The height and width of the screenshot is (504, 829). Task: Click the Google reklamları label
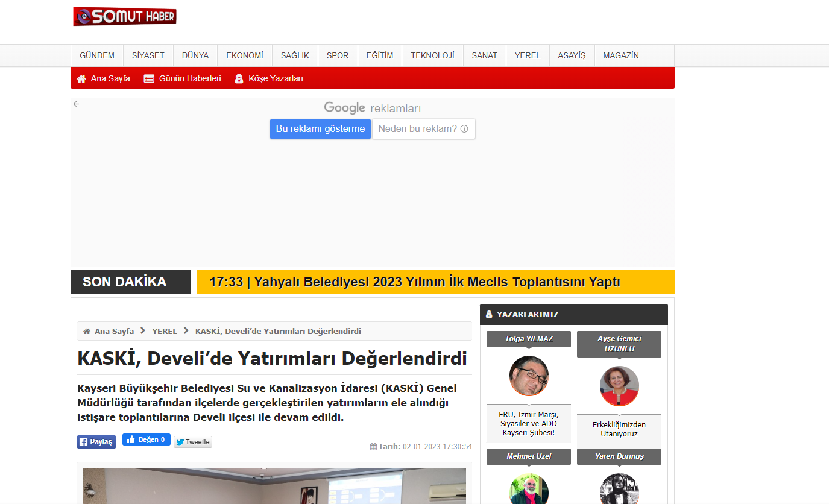pyautogui.click(x=373, y=108)
